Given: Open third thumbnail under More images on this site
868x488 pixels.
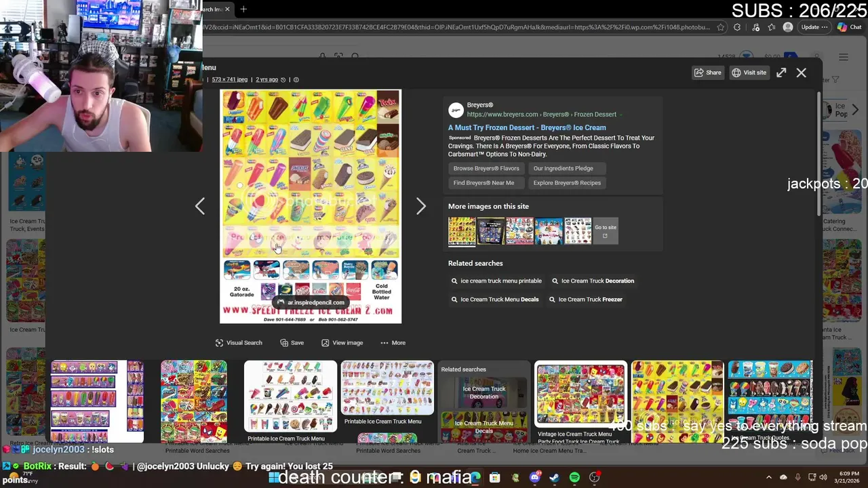Looking at the screenshot, I should 520,231.
